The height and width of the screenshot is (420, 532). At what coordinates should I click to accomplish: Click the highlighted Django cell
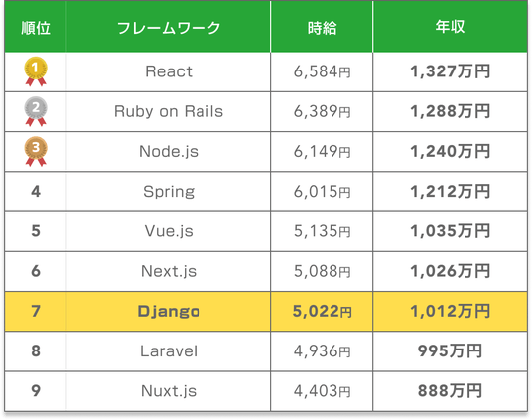[x=169, y=312]
